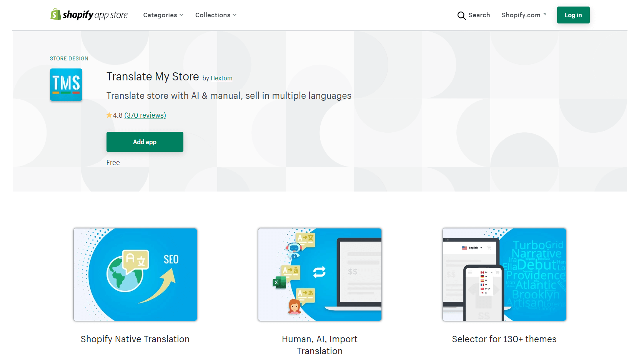
Task: Open the Selector for 130+ themes thumbnail
Action: click(x=504, y=275)
